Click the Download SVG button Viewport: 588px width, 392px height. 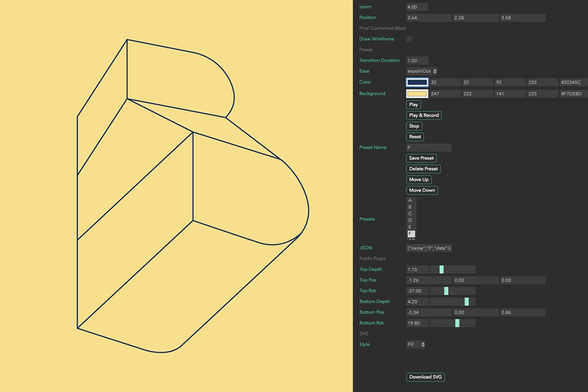425,377
